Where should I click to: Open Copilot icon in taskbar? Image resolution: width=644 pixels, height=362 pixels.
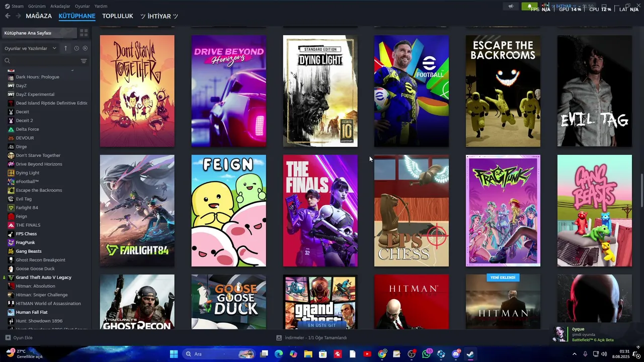[293, 354]
